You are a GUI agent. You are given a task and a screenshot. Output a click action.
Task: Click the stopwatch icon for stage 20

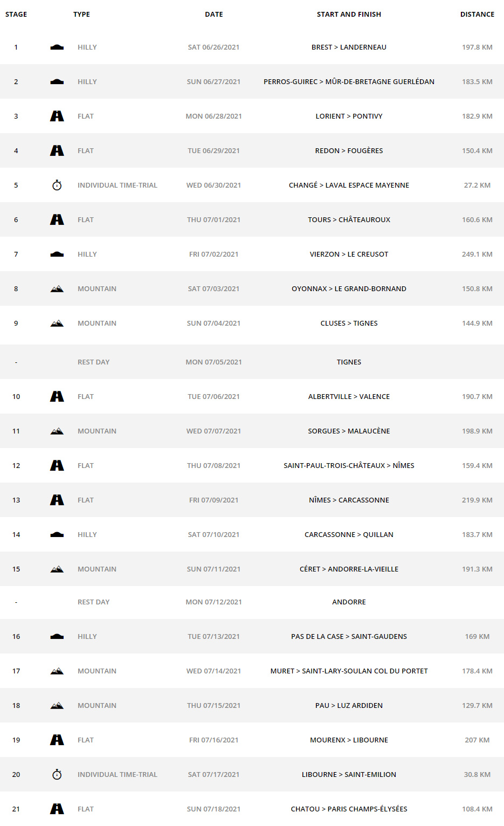[x=57, y=775]
